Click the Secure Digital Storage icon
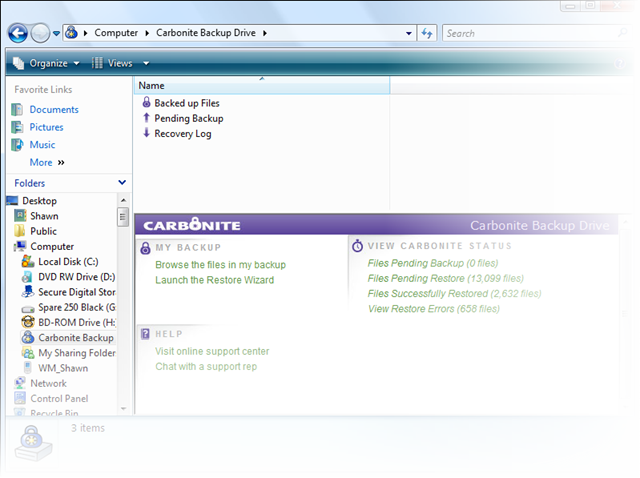 pyautogui.click(x=27, y=292)
